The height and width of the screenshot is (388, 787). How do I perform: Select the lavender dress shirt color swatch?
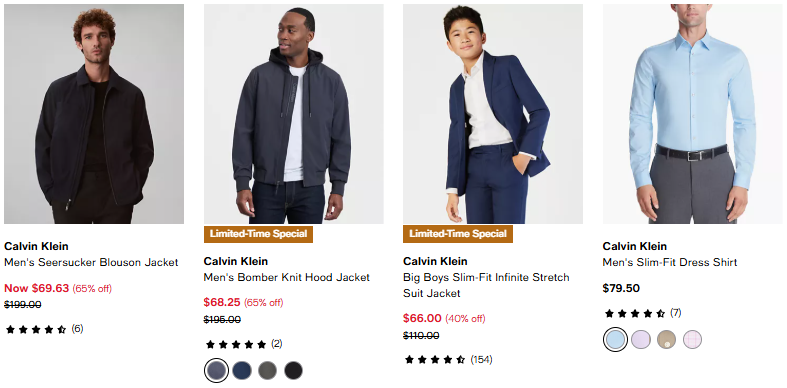pyautogui.click(x=641, y=339)
